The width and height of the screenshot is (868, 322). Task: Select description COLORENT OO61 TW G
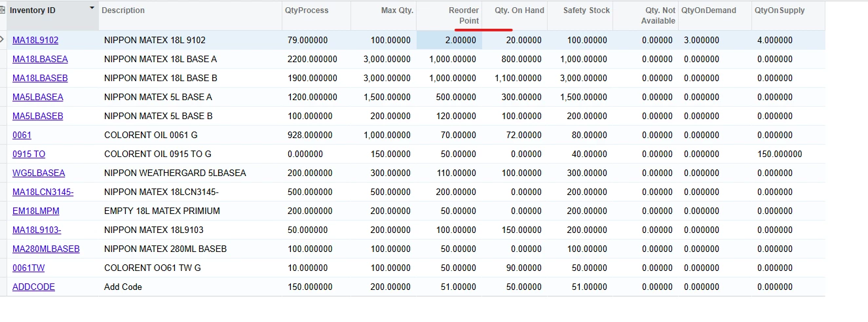(x=153, y=268)
